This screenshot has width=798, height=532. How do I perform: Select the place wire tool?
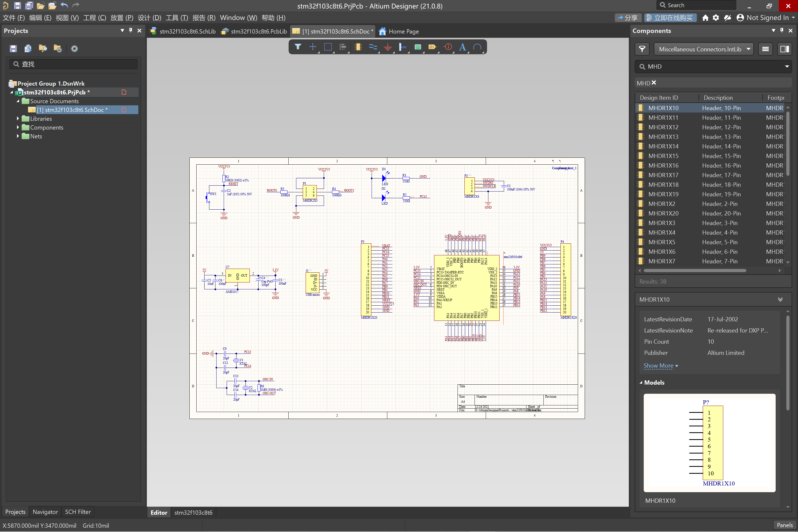[373, 47]
